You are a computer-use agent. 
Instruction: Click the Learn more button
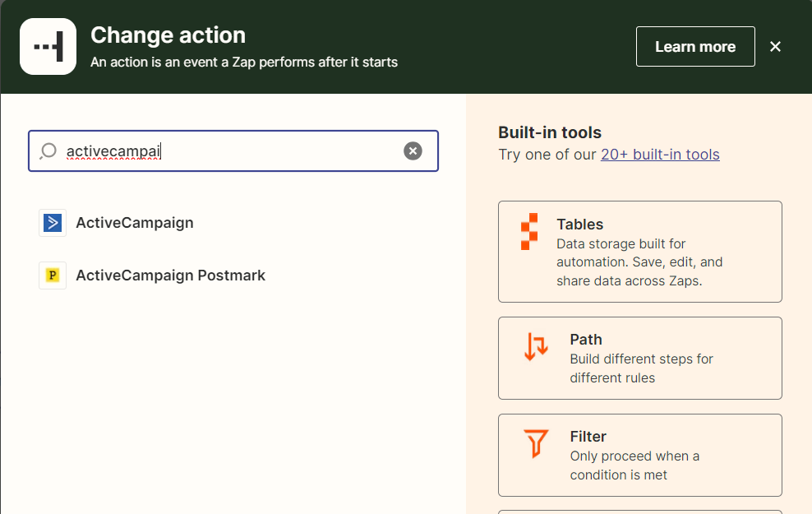[695, 47]
